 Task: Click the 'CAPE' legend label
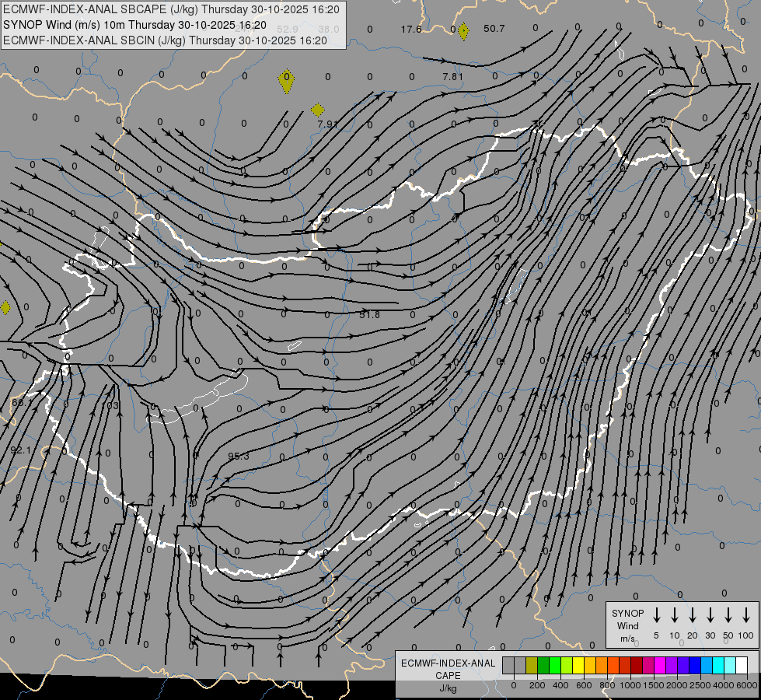448,676
